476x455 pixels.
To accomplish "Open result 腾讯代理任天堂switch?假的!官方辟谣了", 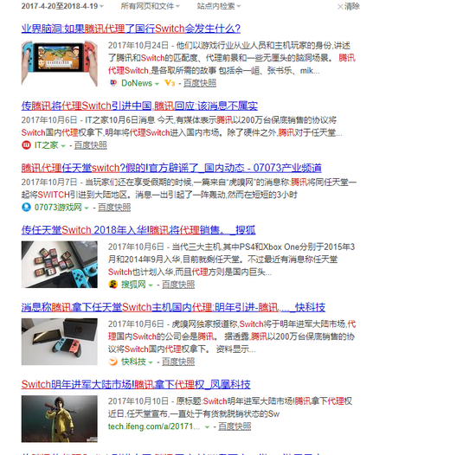I will (171, 168).
